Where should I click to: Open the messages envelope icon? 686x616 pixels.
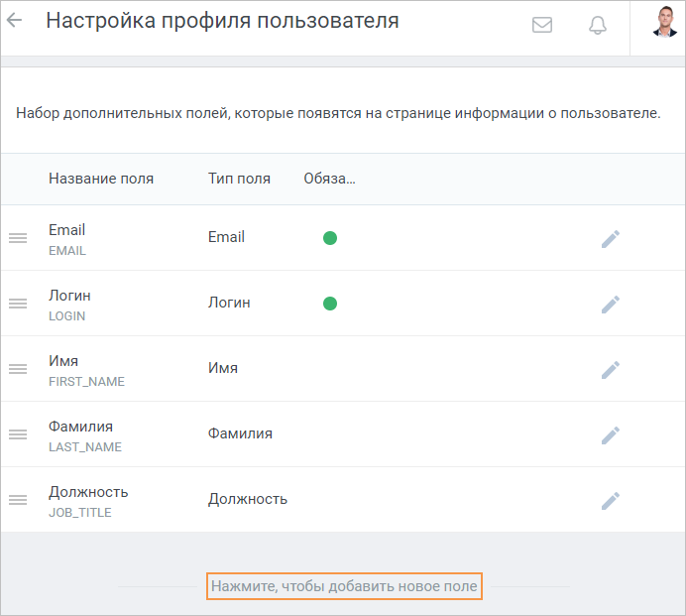tap(541, 25)
